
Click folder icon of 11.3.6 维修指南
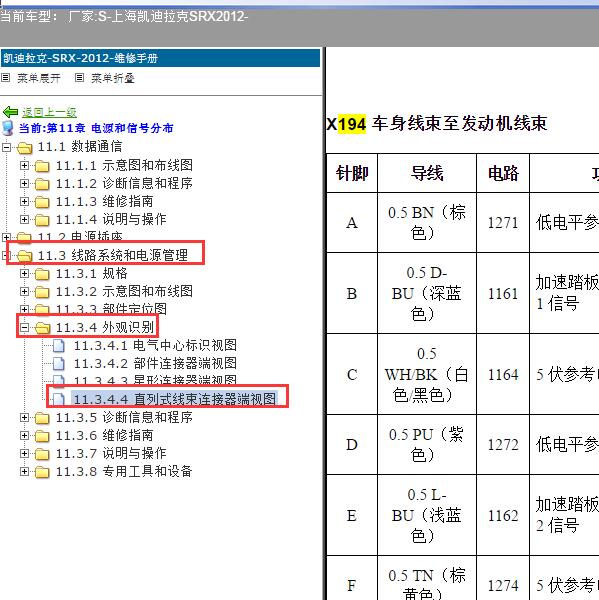tap(42, 436)
